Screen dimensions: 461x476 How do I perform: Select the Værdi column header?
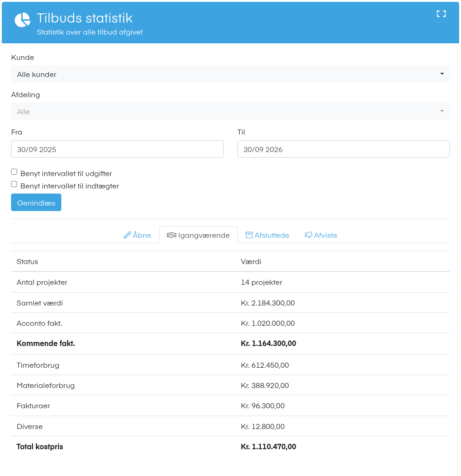251,262
